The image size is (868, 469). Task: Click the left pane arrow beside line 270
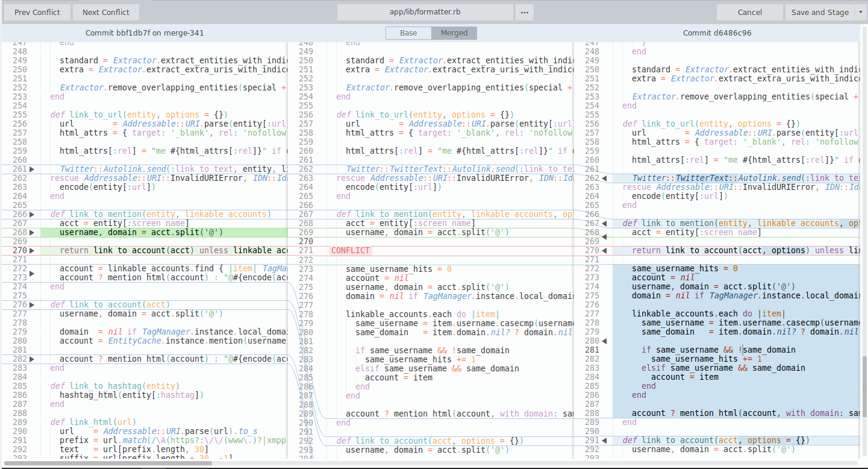(x=32, y=251)
